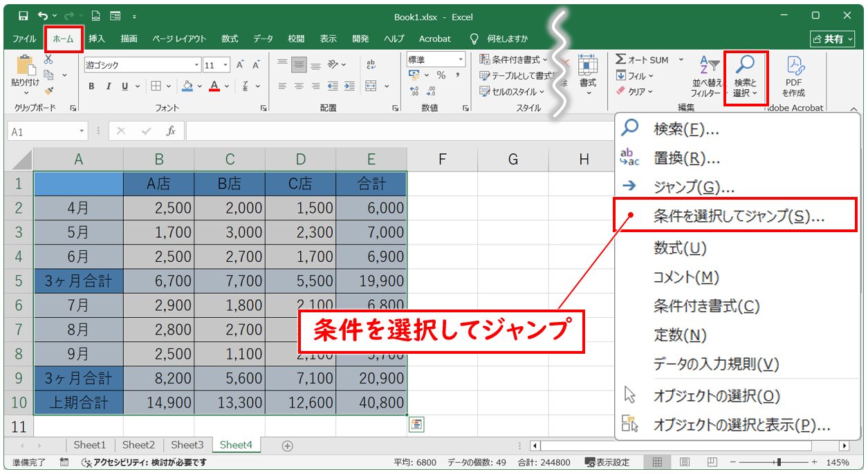Select 条件を選択してジャンプ menu item
The width and height of the screenshot is (868, 474).
pos(738,216)
